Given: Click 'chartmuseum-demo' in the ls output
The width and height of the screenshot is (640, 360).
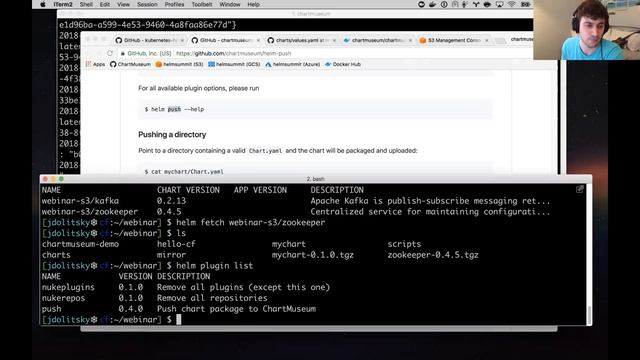Looking at the screenshot, I should [80, 244].
